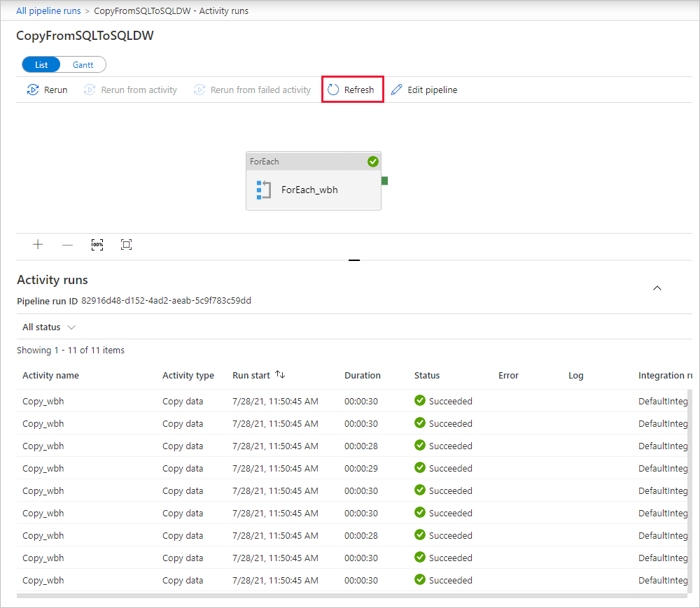Click the horizontal scrollbar under the table
Image resolution: width=700 pixels, height=608 pixels.
(x=350, y=595)
